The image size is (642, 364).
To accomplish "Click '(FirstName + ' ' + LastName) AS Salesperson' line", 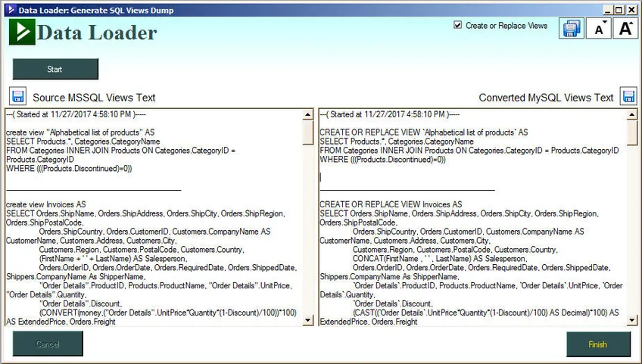I will [x=113, y=258].
